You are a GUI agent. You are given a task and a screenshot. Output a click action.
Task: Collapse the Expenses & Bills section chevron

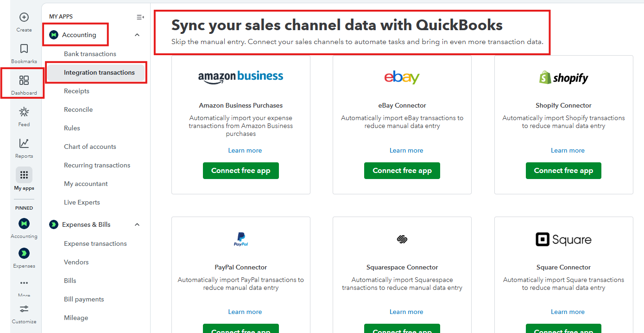[x=137, y=224]
